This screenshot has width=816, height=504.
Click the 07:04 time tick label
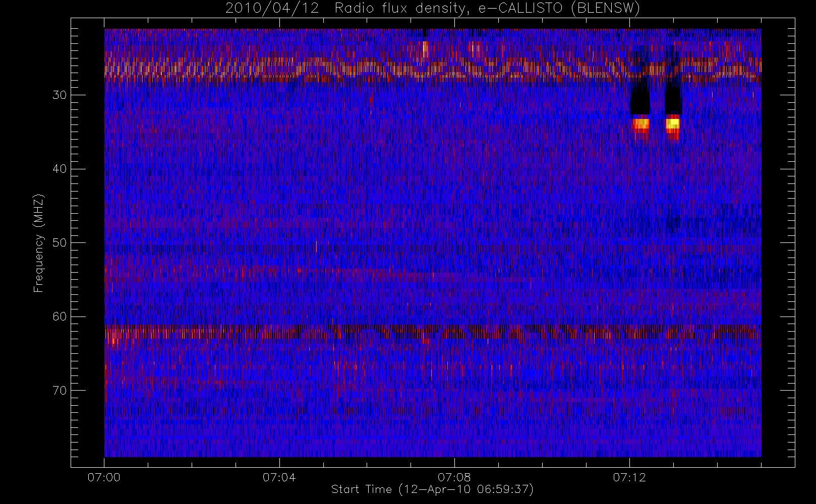279,477
